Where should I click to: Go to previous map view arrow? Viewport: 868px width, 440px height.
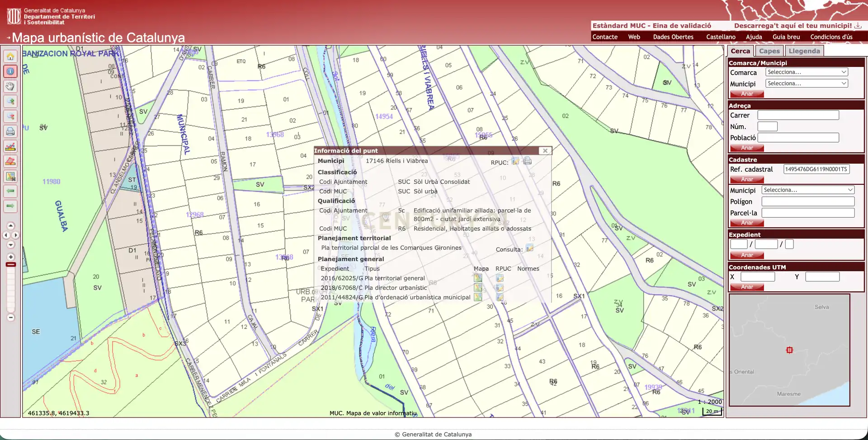(x=10, y=191)
